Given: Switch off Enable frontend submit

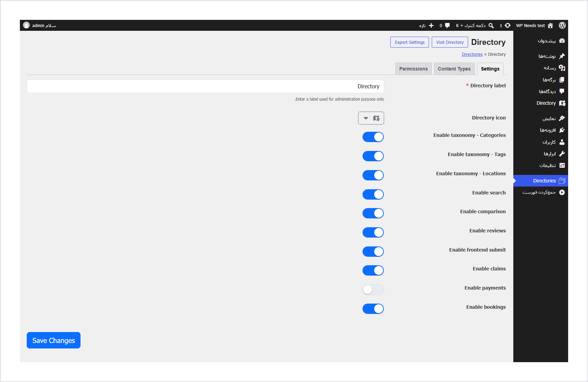Looking at the screenshot, I should 373,252.
